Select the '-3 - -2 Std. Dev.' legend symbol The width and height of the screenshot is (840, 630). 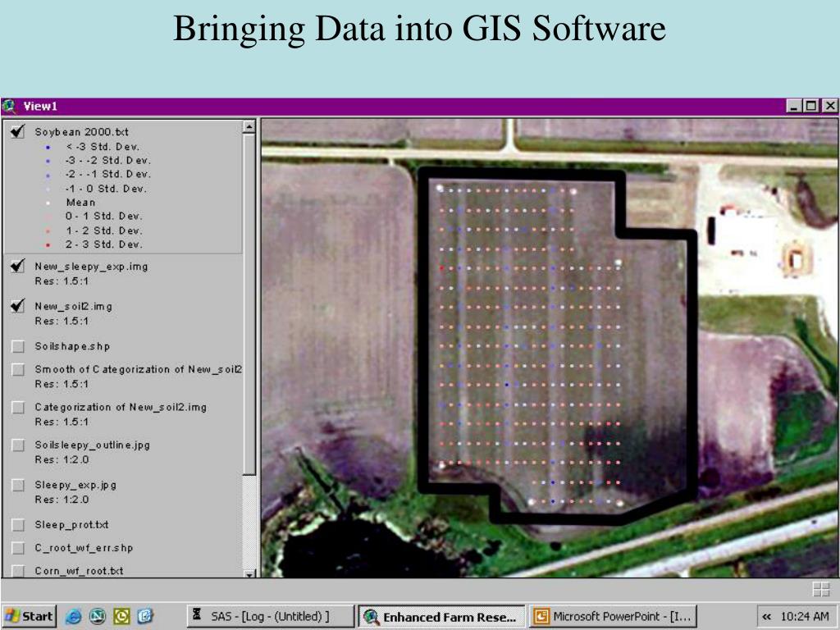point(48,161)
